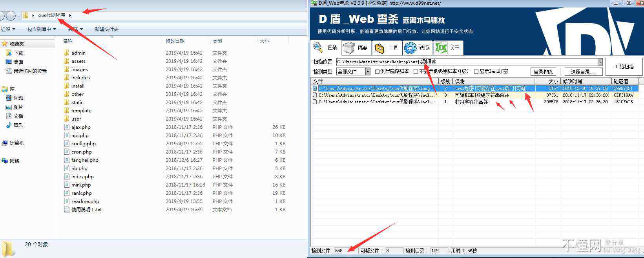The height and width of the screenshot is (258, 644).
Task: Click the 选择目录 button
Action: (x=583, y=72)
